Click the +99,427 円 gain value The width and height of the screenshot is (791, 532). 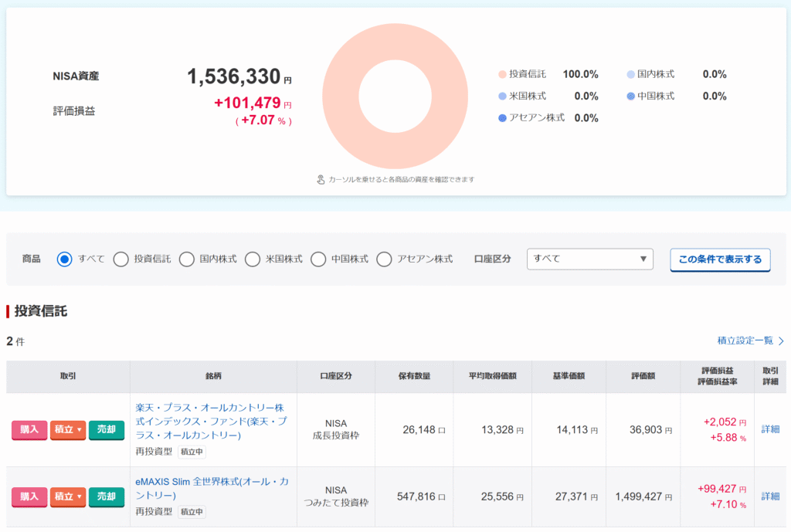click(x=722, y=489)
